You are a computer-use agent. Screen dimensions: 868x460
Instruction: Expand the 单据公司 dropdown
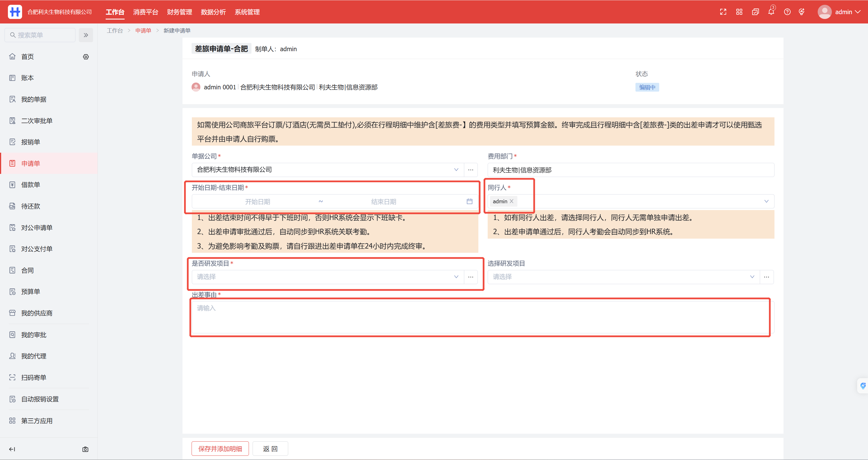456,170
